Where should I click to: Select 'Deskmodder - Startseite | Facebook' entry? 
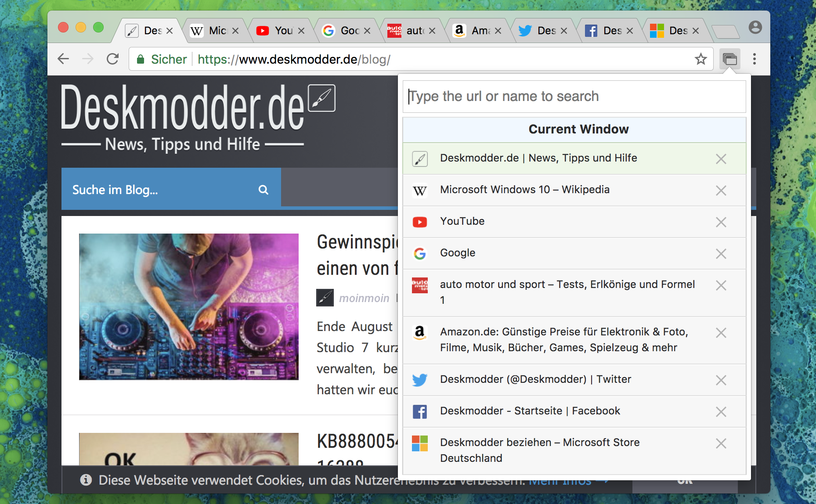(574, 411)
